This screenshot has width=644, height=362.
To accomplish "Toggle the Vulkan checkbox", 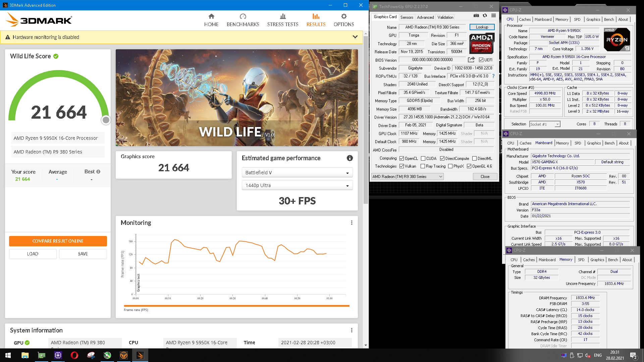I will (401, 166).
